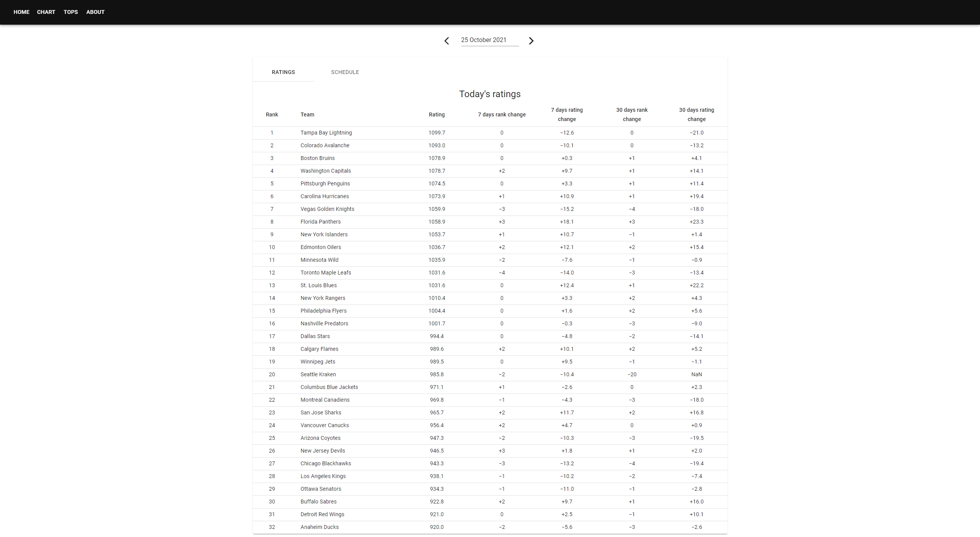Open the TOPS navigation item

pos(71,12)
